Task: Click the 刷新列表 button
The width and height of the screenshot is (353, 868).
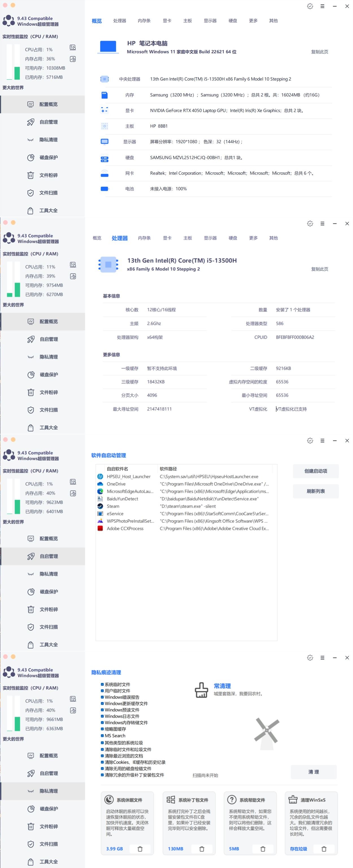Action: (x=316, y=491)
